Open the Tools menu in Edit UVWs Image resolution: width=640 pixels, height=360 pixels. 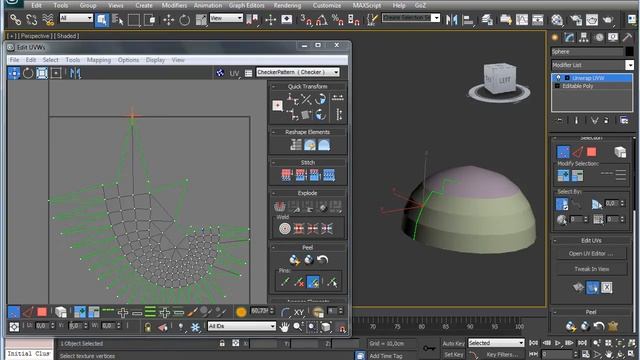click(x=73, y=60)
